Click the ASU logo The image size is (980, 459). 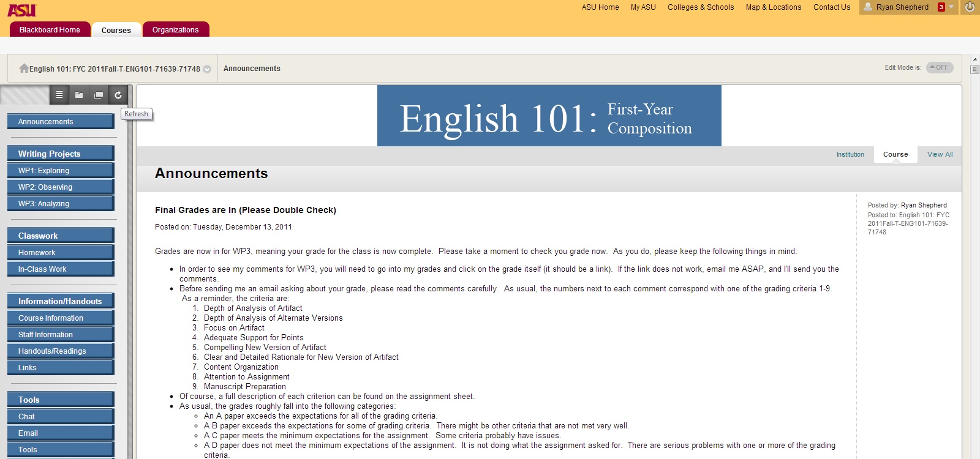point(21,10)
